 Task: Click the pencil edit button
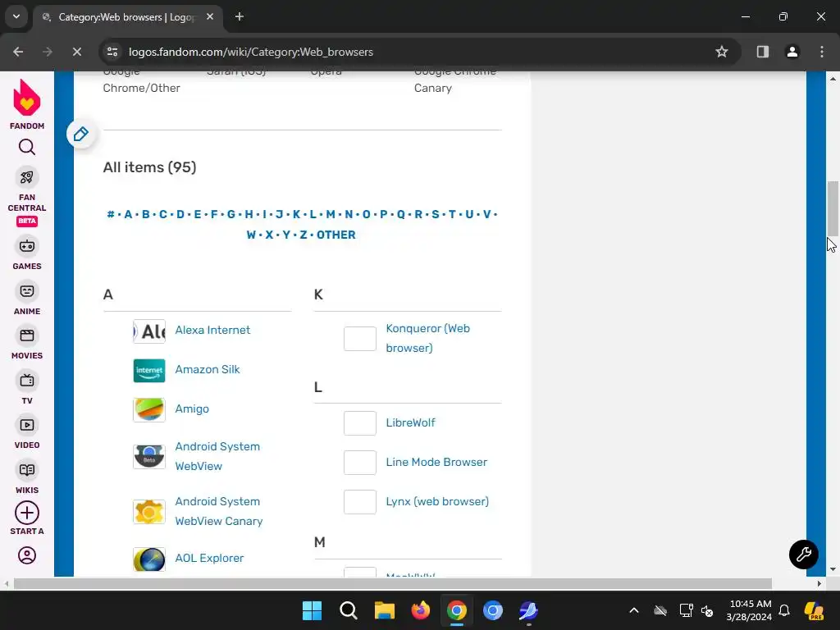click(x=81, y=134)
